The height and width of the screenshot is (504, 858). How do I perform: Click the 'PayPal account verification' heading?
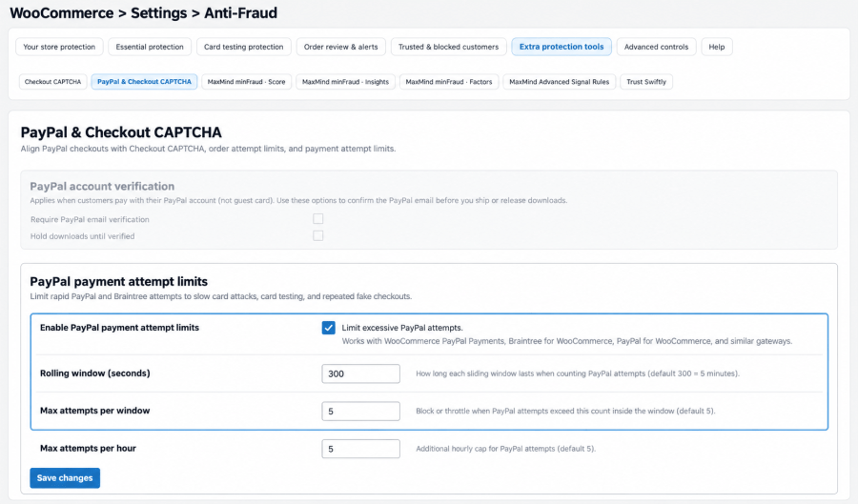102,187
